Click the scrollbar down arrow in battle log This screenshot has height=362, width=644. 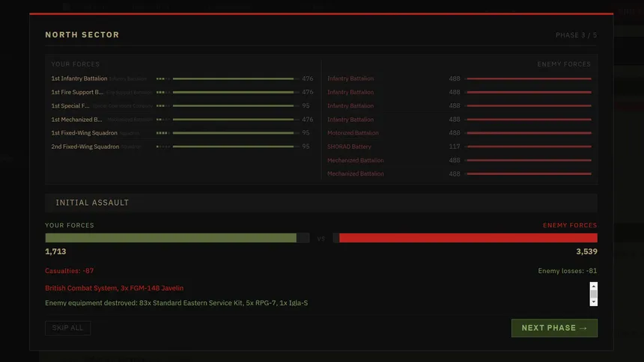tap(594, 302)
